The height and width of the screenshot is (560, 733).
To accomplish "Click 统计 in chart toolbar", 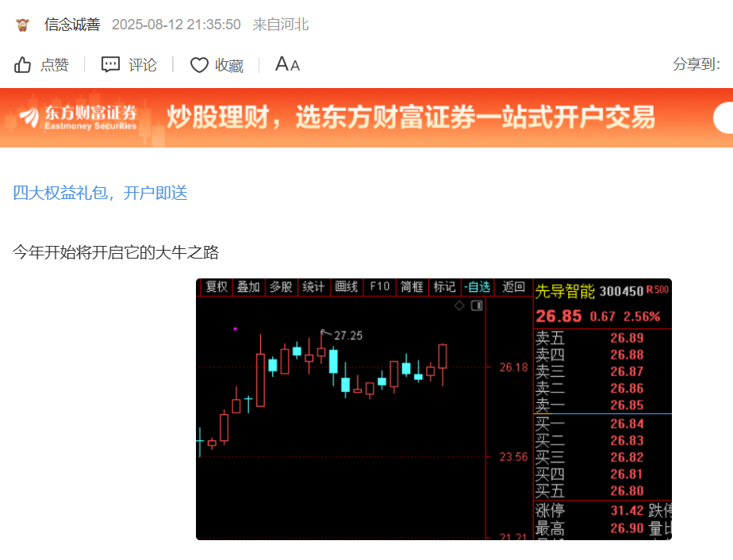I will 313,286.
